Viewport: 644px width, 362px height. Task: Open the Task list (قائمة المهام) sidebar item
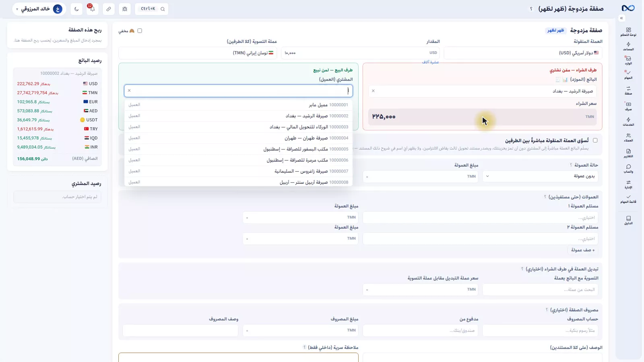click(x=628, y=199)
